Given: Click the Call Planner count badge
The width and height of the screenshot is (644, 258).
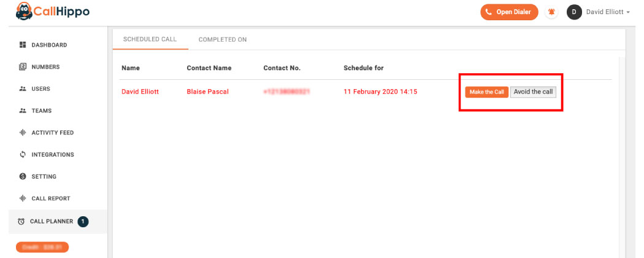Looking at the screenshot, I should point(83,221).
